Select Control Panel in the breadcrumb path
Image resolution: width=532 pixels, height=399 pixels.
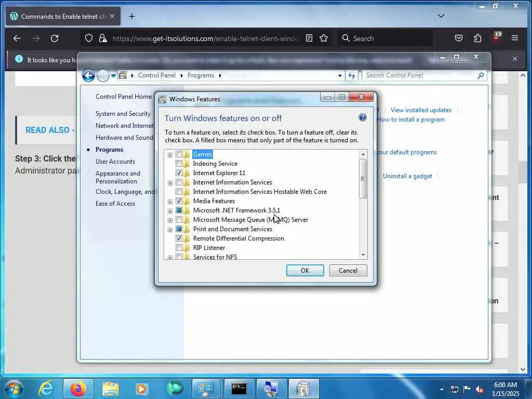point(157,75)
